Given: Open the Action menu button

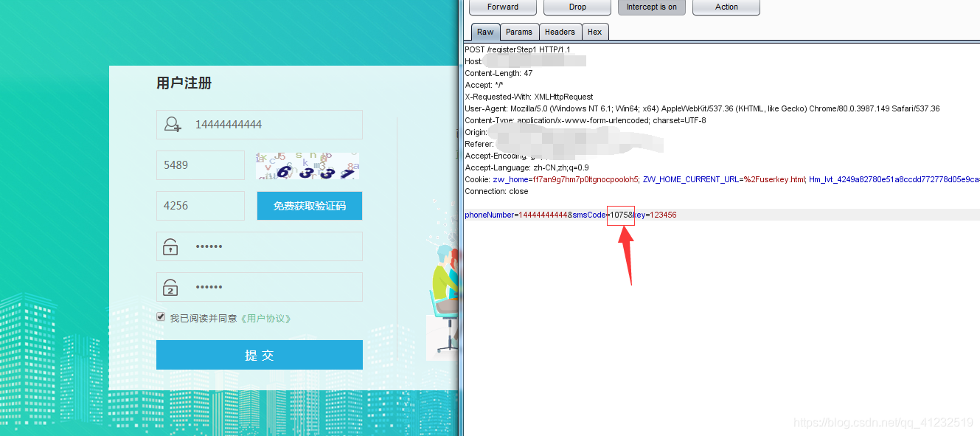Looking at the screenshot, I should [x=726, y=7].
